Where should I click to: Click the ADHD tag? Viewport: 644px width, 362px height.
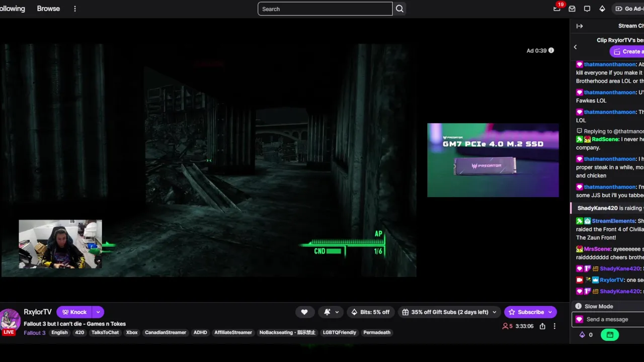200,332
